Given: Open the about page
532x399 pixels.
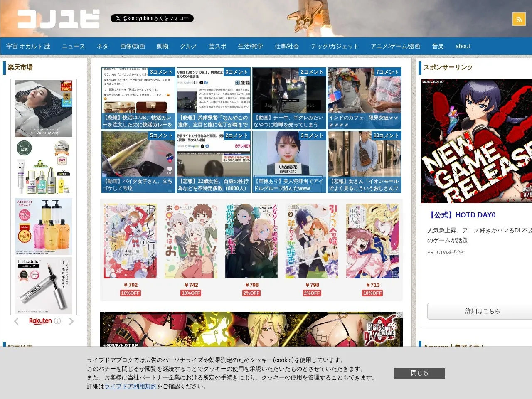Looking at the screenshot, I should point(463,46).
